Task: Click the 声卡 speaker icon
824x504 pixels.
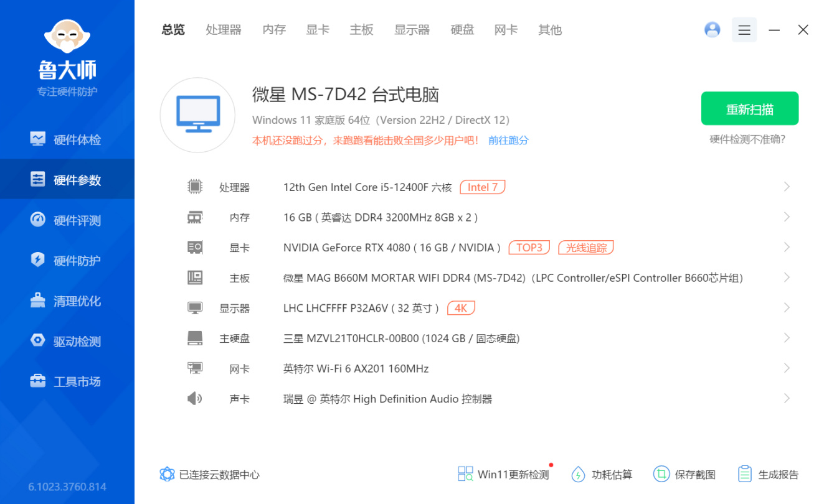Action: click(x=195, y=399)
